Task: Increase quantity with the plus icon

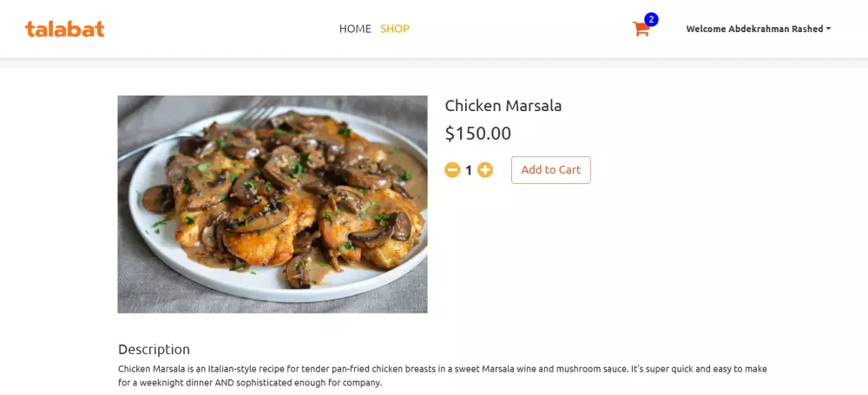Action: coord(485,170)
